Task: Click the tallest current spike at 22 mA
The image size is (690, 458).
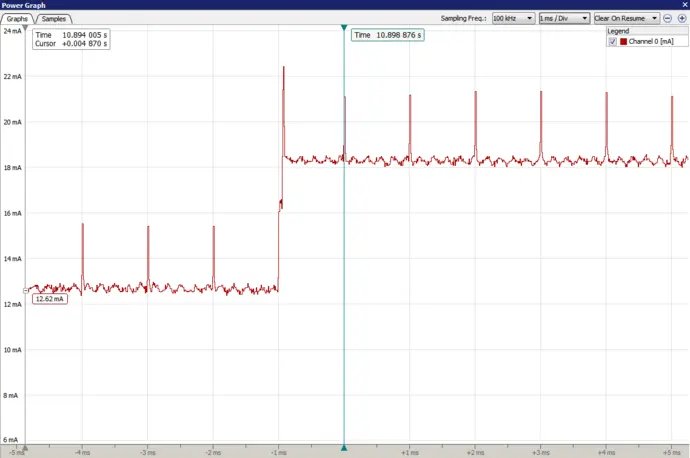Action: pyautogui.click(x=284, y=68)
